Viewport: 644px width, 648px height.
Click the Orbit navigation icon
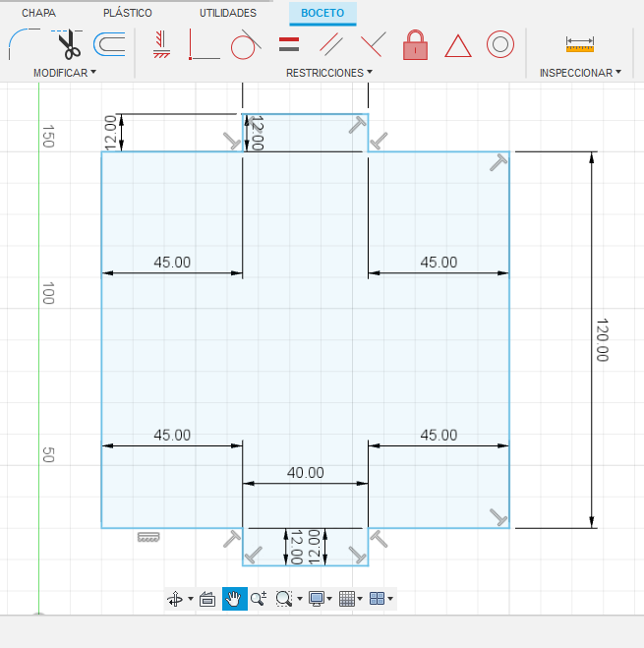tap(175, 599)
